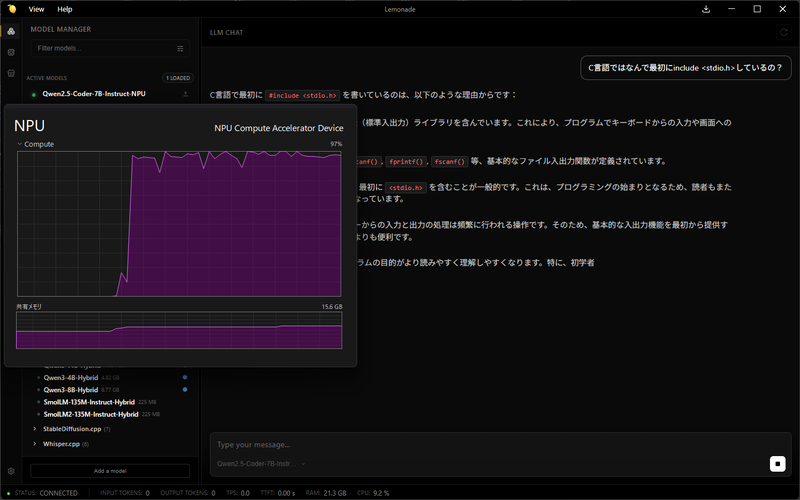Click the <stdio.h> inline code in response
This screenshot has width=800, height=500.
[406, 188]
